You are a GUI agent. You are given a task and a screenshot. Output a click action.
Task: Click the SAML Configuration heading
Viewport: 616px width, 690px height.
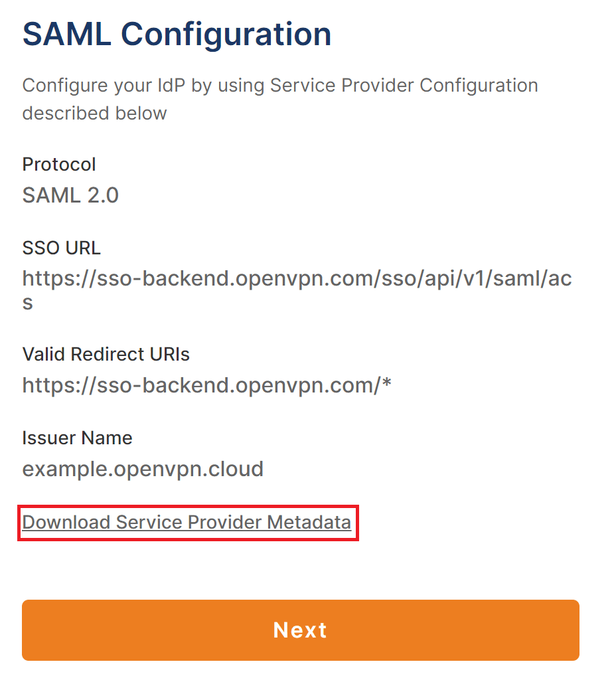(x=177, y=34)
